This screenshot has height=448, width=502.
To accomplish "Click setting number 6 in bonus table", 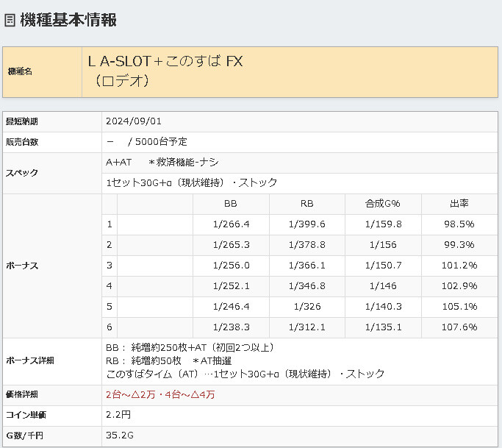I will pyautogui.click(x=110, y=327).
